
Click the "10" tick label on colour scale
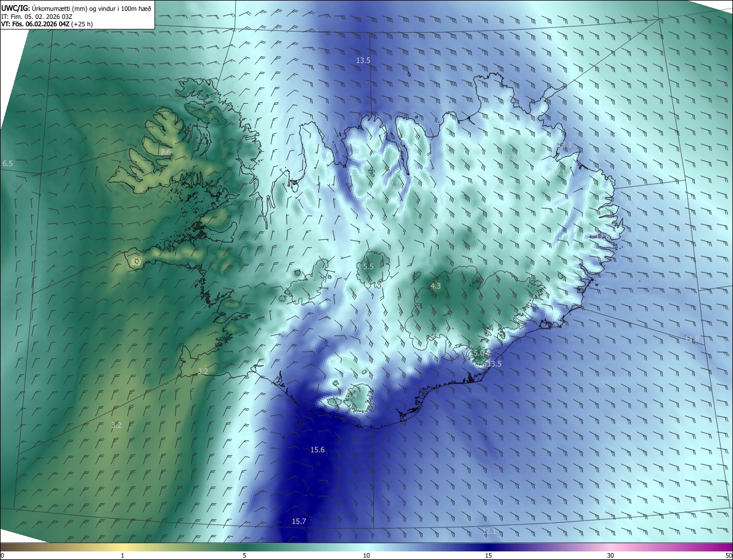click(366, 555)
